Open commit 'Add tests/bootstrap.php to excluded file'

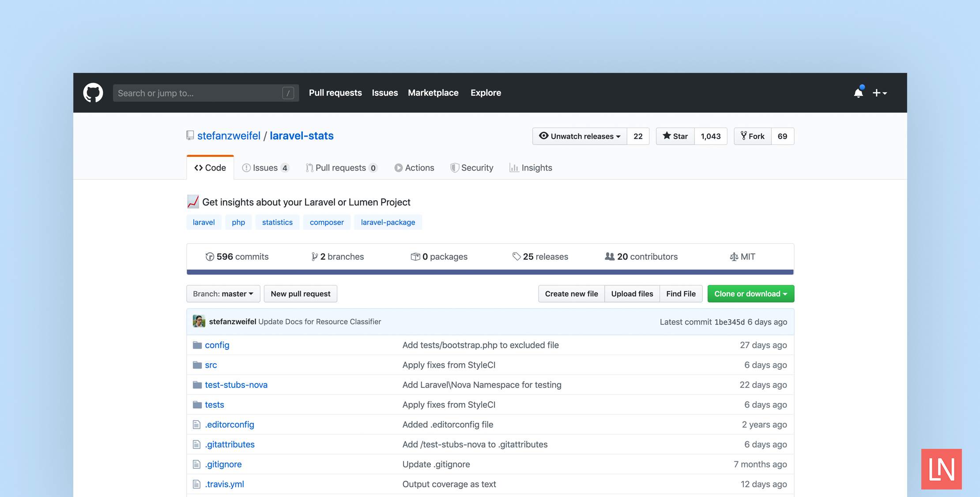pyautogui.click(x=481, y=345)
